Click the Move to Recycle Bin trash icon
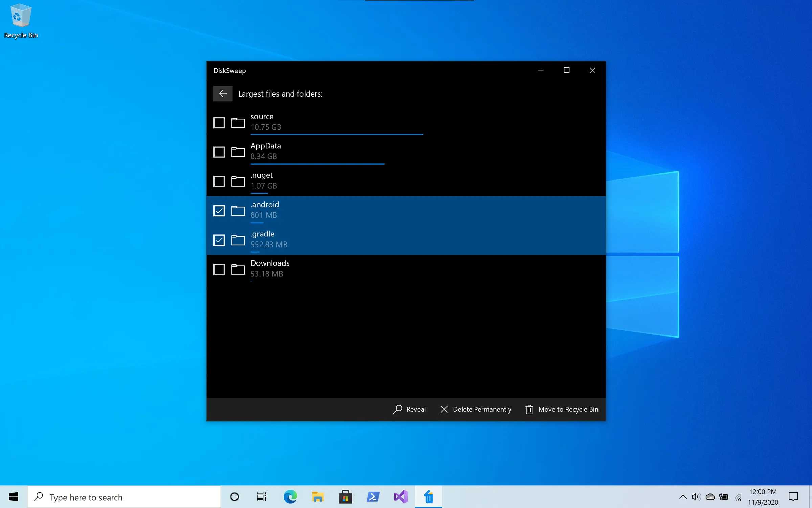Image resolution: width=812 pixels, height=508 pixels. pyautogui.click(x=529, y=409)
